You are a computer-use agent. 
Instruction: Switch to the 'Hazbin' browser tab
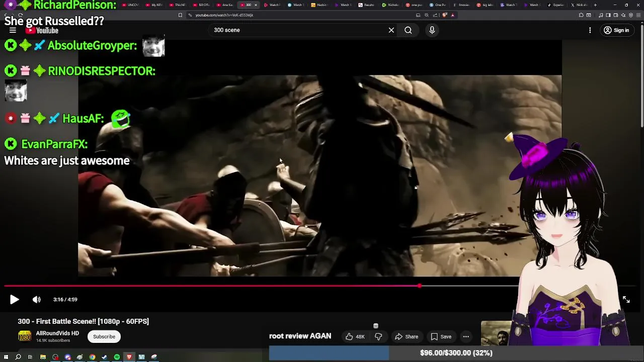pyautogui.click(x=319, y=5)
